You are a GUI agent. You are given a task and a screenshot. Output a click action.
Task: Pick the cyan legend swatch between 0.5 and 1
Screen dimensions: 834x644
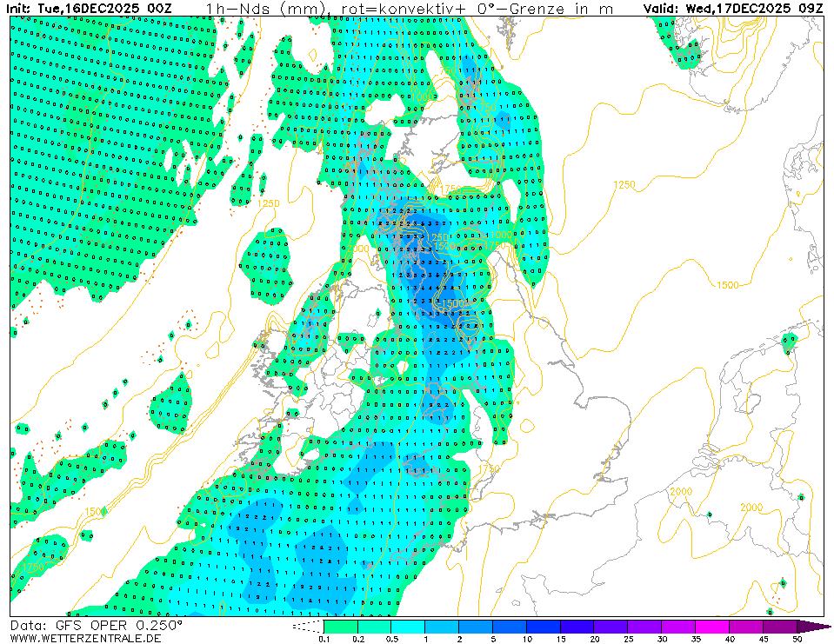click(408, 627)
